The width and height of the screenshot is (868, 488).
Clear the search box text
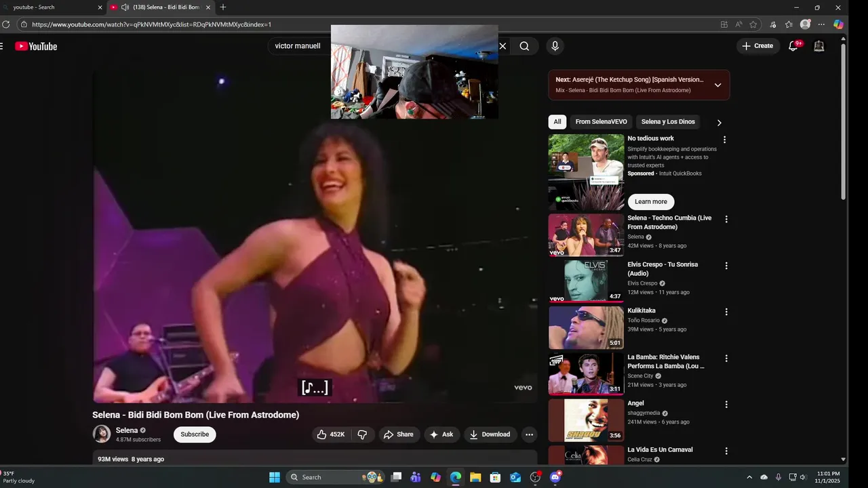[x=502, y=46]
